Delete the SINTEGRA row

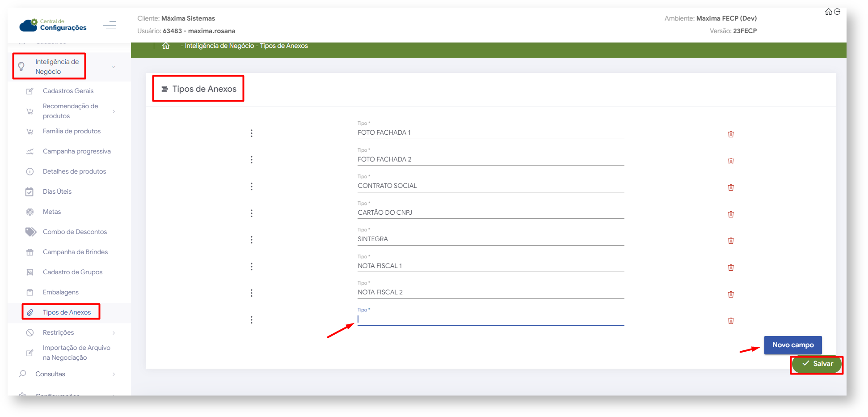(x=731, y=241)
